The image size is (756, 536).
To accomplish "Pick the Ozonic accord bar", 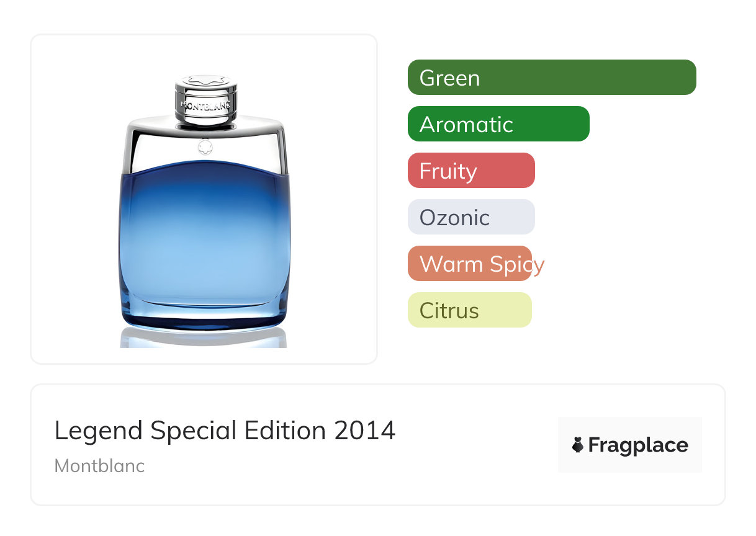I will 470,217.
